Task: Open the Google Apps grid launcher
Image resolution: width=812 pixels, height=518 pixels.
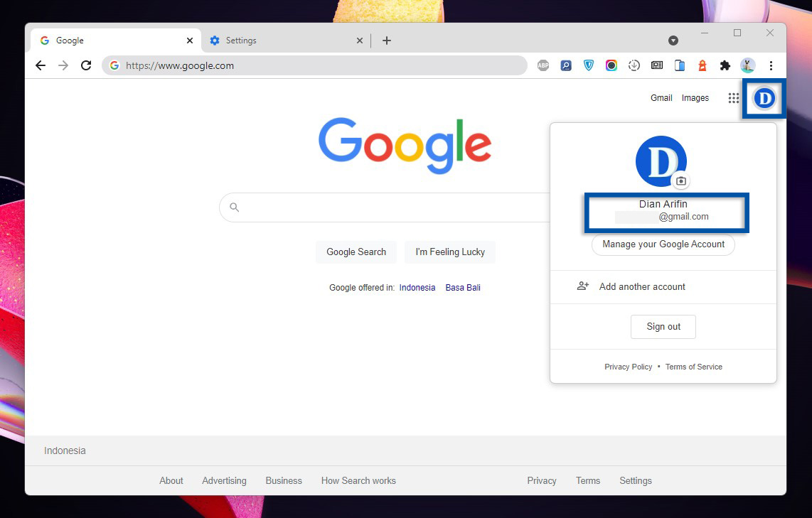Action: pos(733,98)
